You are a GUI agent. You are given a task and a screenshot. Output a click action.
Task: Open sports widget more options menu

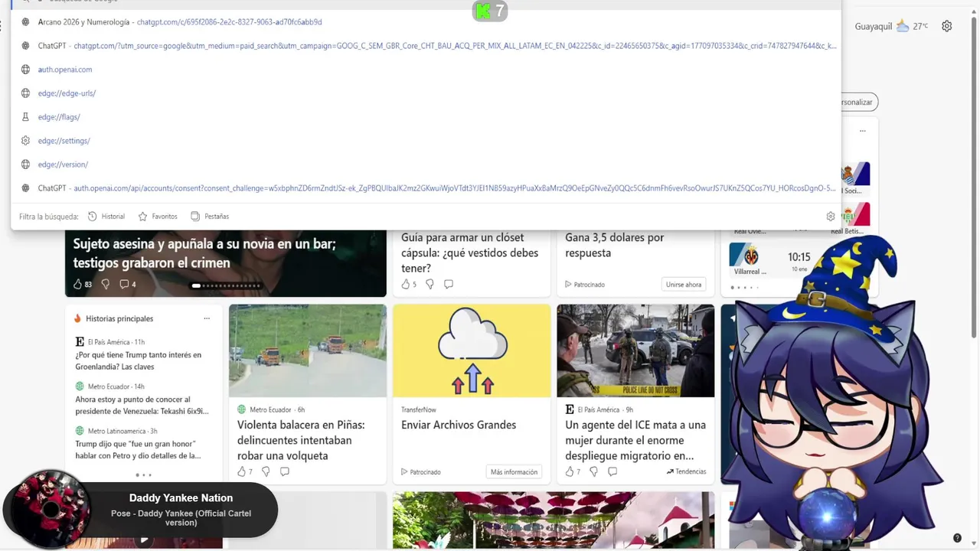click(863, 131)
